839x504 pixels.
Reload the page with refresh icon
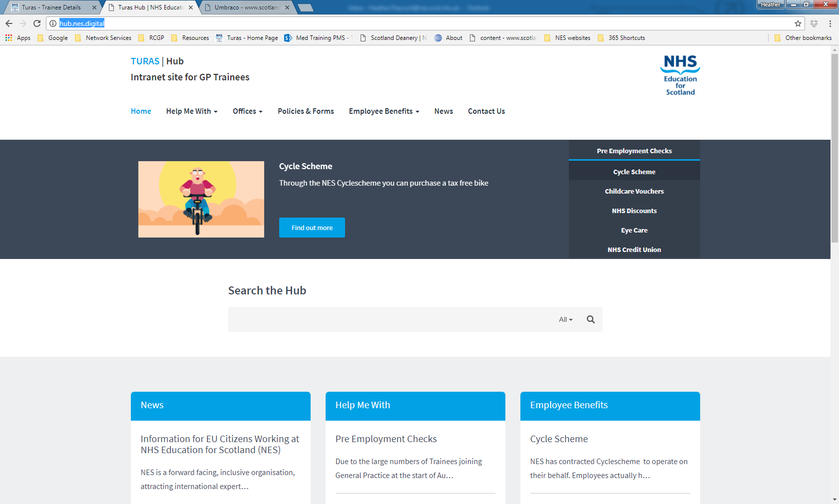click(37, 23)
